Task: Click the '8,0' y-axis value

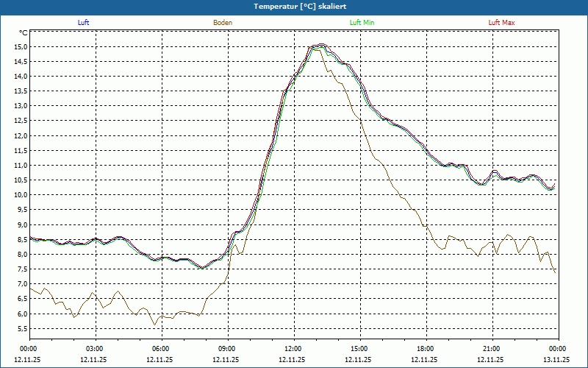Action: [23, 254]
